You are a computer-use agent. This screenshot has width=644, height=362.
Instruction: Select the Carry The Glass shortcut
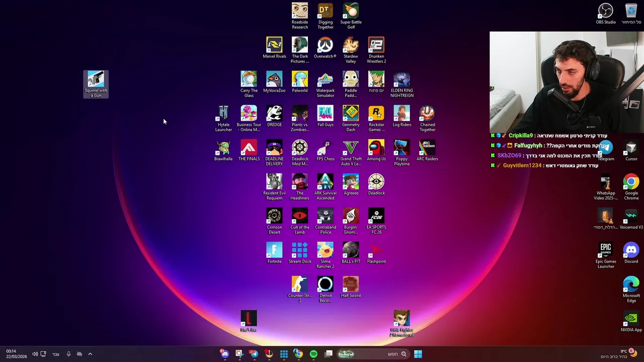(x=249, y=84)
